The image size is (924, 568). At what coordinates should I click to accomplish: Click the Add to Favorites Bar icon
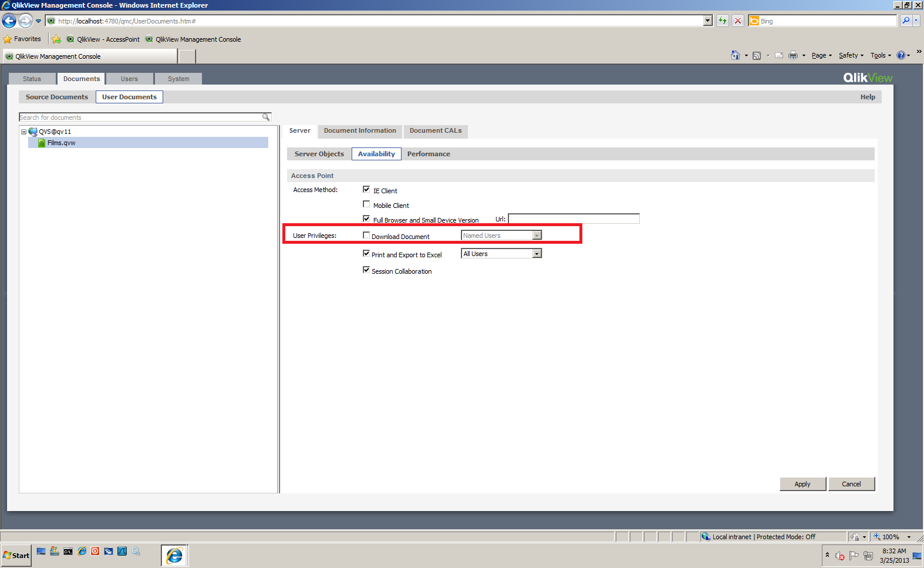point(56,39)
